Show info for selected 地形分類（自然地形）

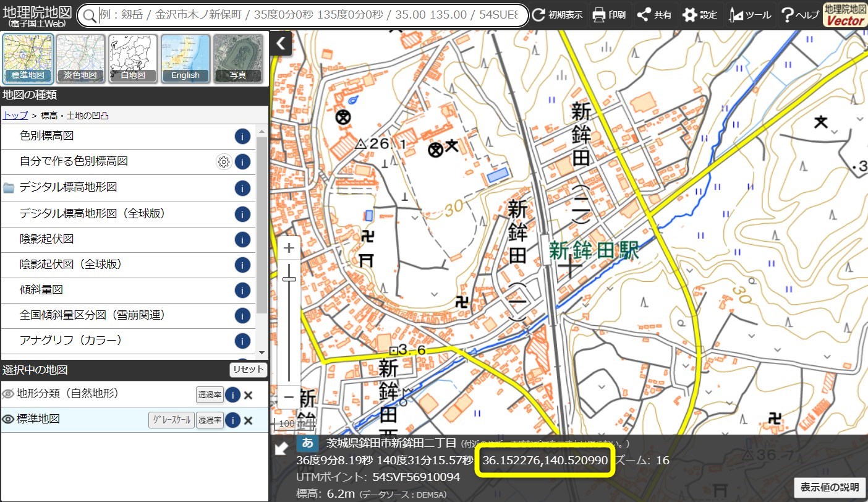click(x=232, y=395)
